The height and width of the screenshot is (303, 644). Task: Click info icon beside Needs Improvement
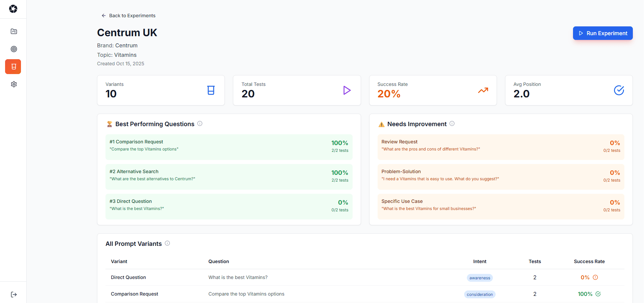tap(452, 124)
